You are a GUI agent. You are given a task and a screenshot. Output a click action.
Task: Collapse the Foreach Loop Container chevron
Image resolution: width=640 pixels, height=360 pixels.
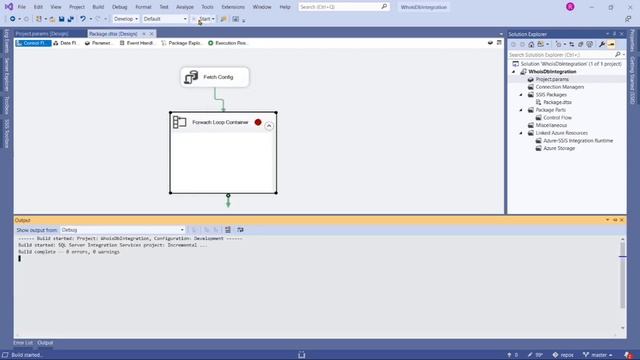pos(269,126)
